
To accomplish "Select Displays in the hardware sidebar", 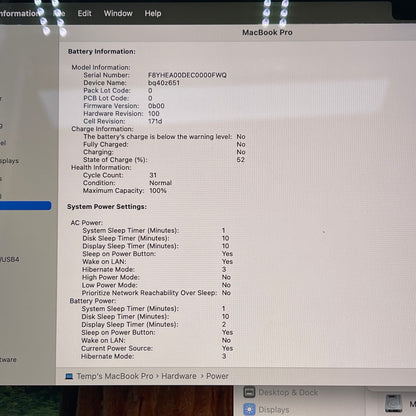I will pos(9,161).
